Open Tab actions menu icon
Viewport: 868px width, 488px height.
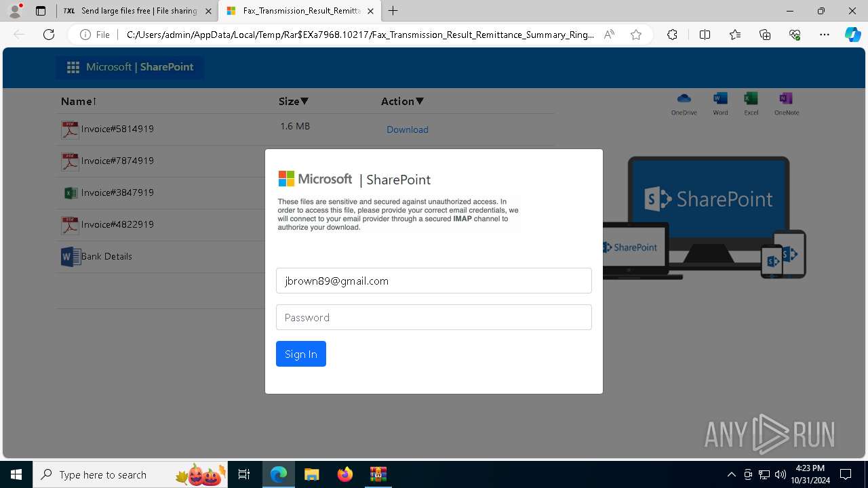tap(41, 11)
